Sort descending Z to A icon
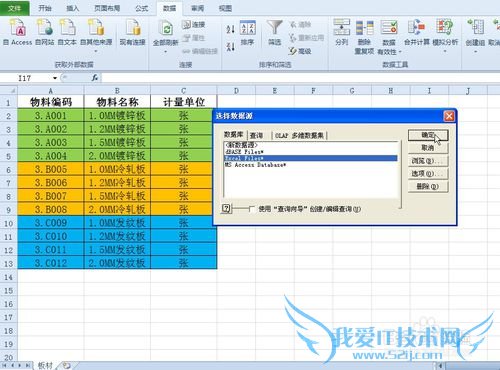The width and height of the screenshot is (500, 370). coord(230,46)
